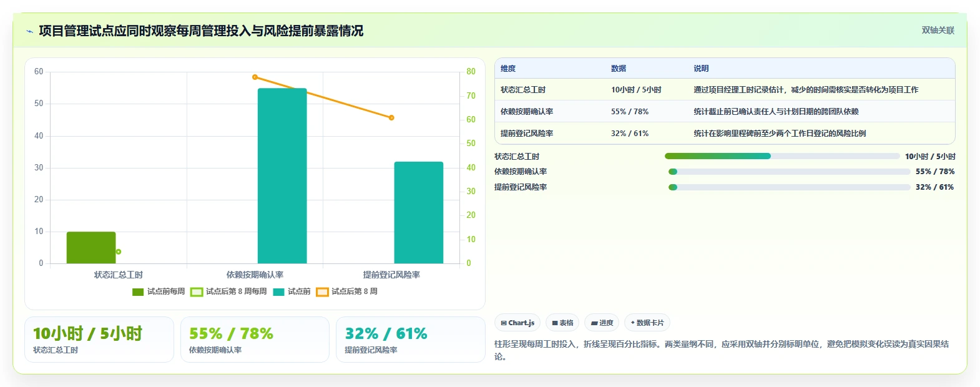Open the 55% / 78% stat card

(255, 340)
